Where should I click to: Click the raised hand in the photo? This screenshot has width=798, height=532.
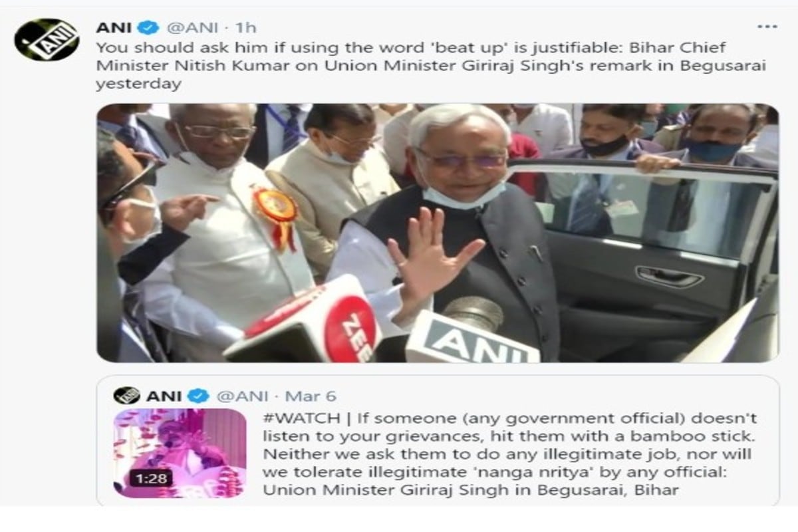tap(431, 258)
